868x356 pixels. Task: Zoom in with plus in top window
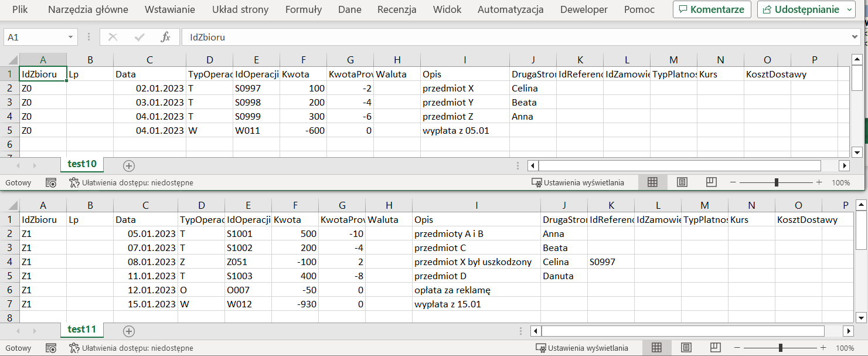coord(819,182)
